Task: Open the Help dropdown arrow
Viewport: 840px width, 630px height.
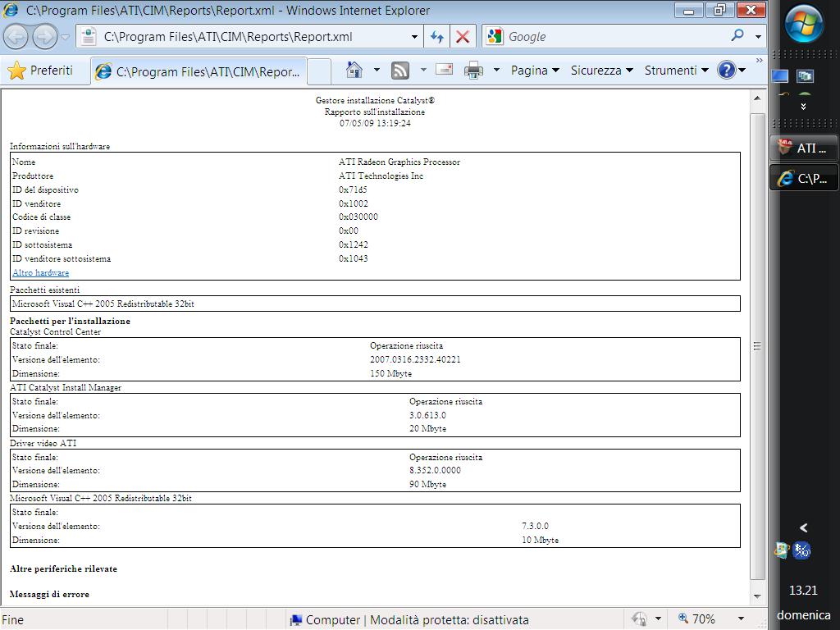Action: click(742, 71)
